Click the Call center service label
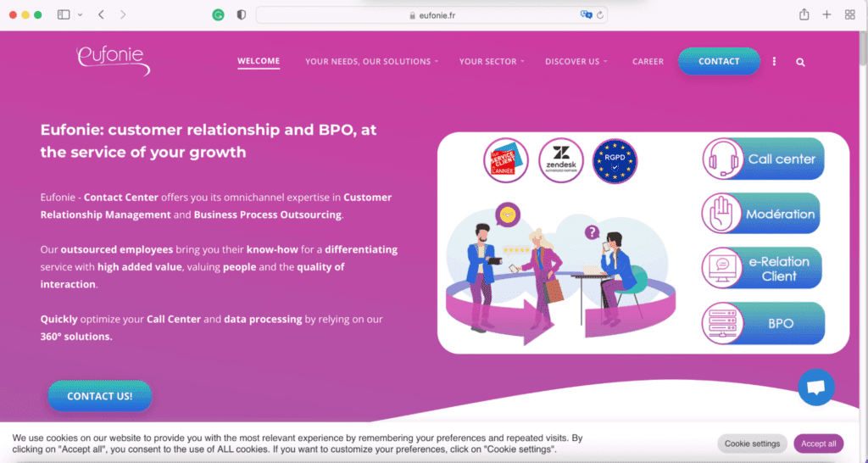 pyautogui.click(x=782, y=159)
